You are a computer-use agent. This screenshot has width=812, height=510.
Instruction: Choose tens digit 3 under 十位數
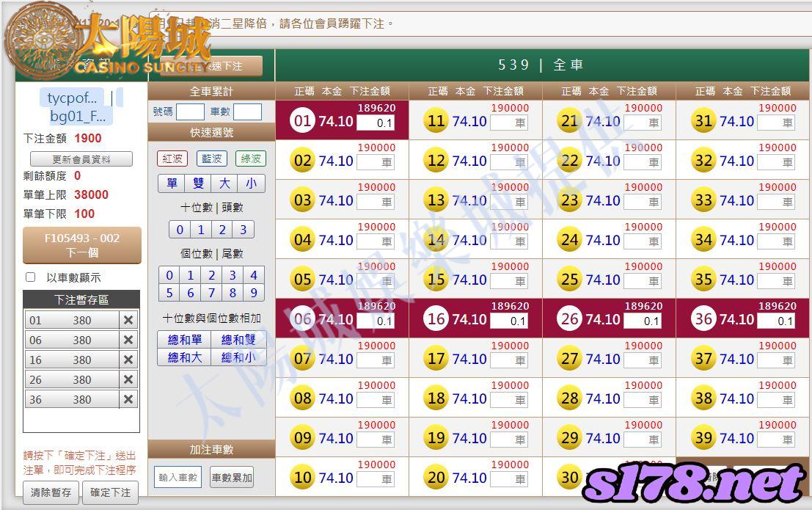243,230
